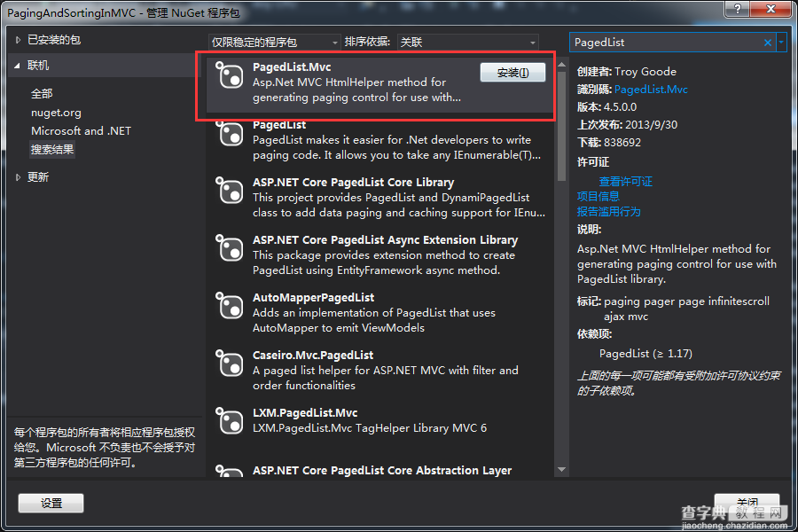Select nuget.org package source
798x532 pixels.
click(56, 113)
